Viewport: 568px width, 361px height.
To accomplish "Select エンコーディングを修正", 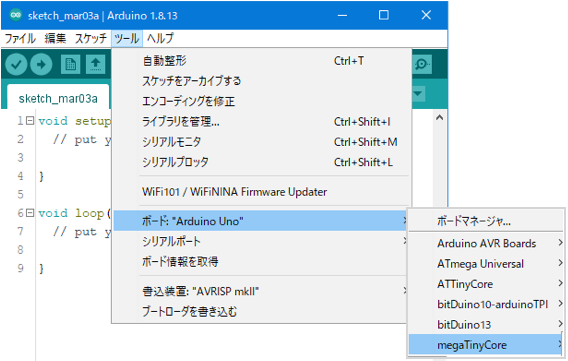I will tap(262, 101).
